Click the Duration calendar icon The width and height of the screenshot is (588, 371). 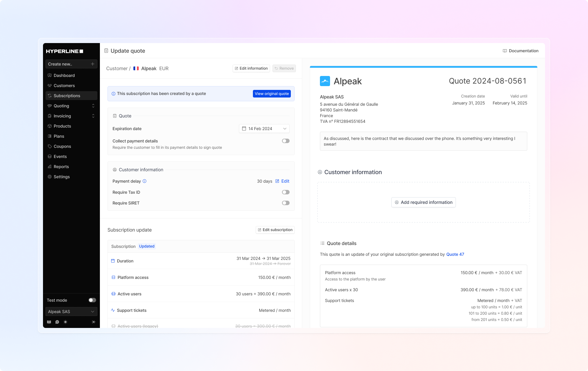pos(113,261)
